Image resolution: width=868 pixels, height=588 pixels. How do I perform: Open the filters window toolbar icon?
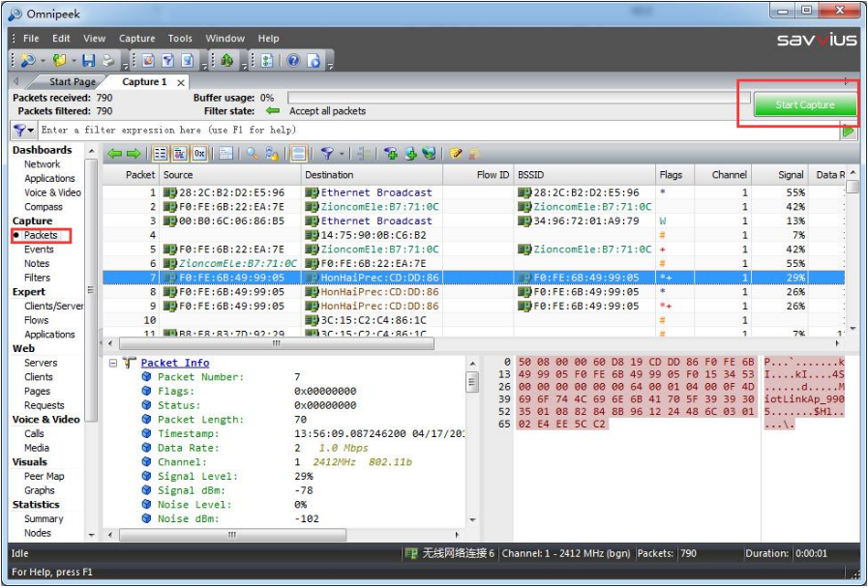click(167, 60)
